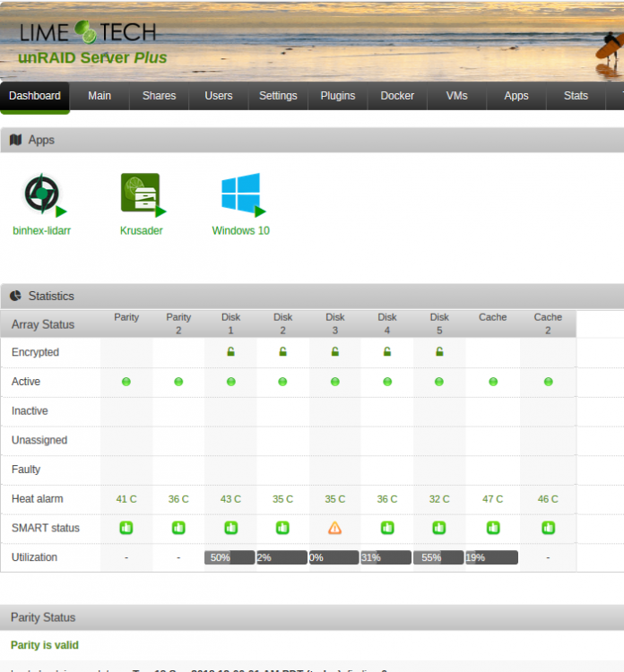Click the 'Utilization' row label
This screenshot has height=672, width=624.
click(34, 557)
